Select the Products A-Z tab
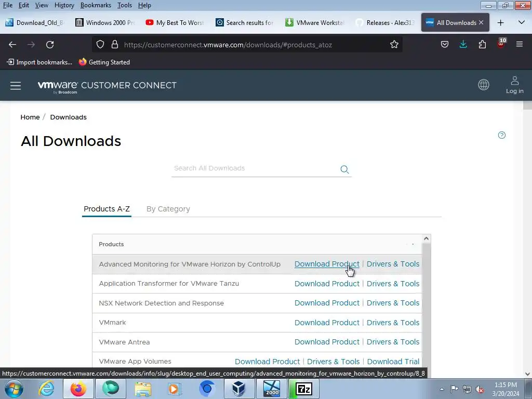532x399 pixels. 107,209
